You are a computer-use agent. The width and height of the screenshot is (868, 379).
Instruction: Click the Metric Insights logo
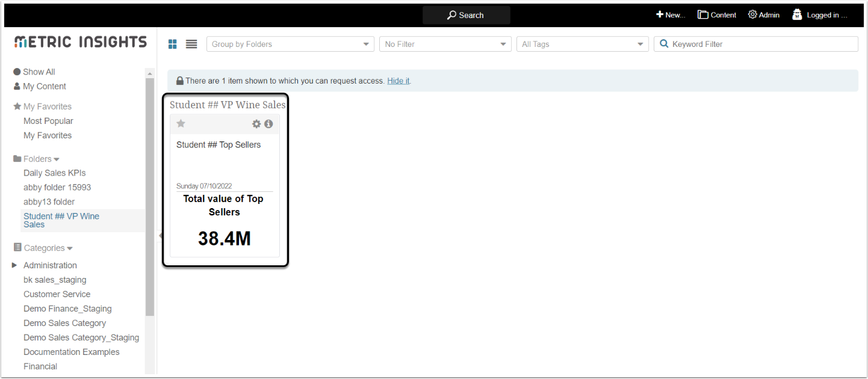click(x=80, y=42)
